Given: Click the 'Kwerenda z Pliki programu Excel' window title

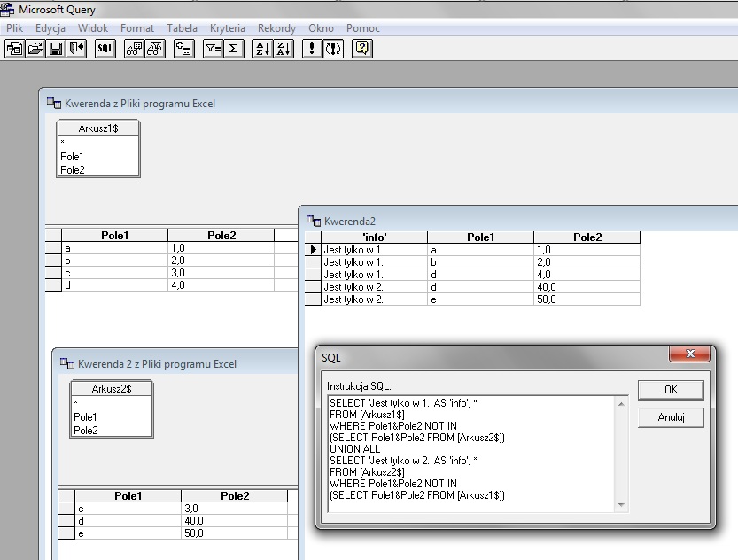Looking at the screenshot, I should [x=140, y=104].
